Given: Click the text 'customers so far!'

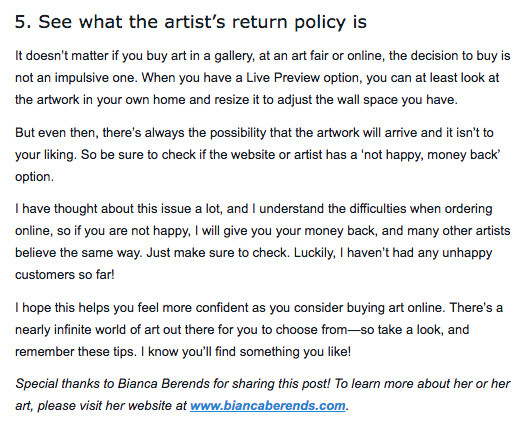Looking at the screenshot, I should tap(65, 275).
